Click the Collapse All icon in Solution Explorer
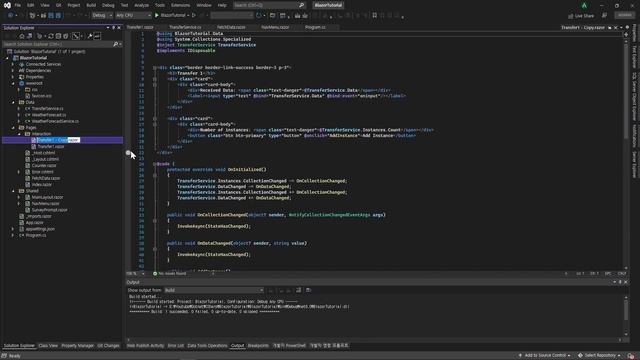Image resolution: width=640 pixels, height=360 pixels. 58,36
